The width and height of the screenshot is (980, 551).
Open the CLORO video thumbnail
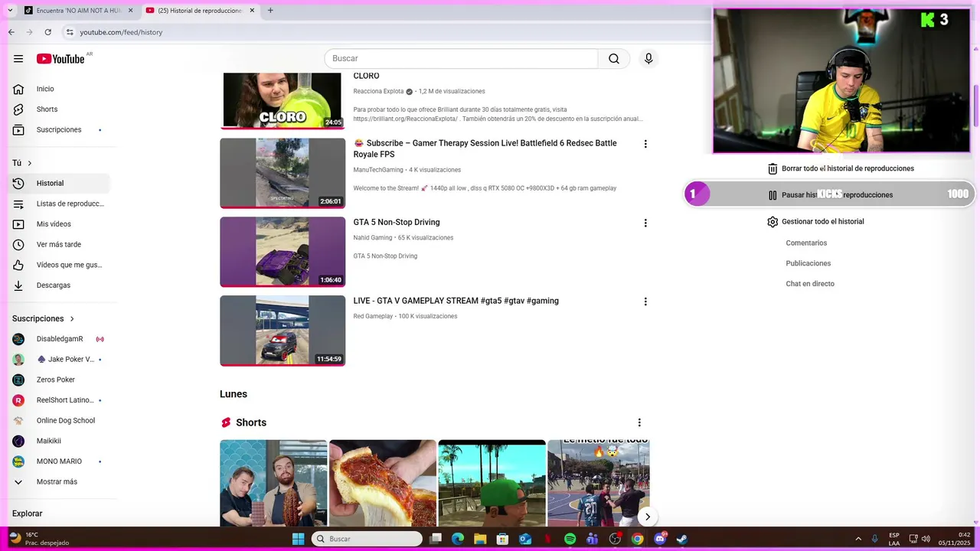(283, 99)
